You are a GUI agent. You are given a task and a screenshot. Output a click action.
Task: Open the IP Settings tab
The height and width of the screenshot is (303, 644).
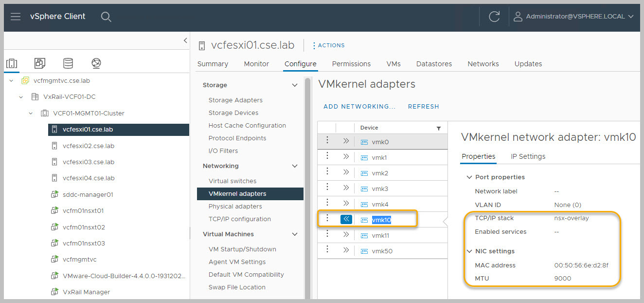[528, 156]
